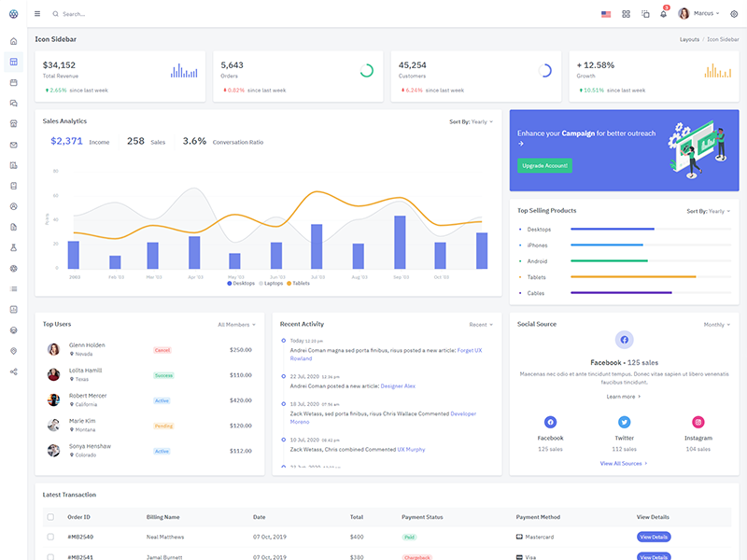Open the chat bubbles icon in sidebar
Screen dimensions: 747x560
click(13, 103)
